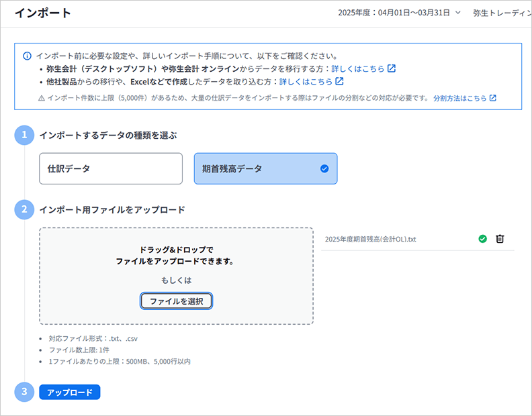Click the warning triangle icon by import limit note

pos(42,98)
